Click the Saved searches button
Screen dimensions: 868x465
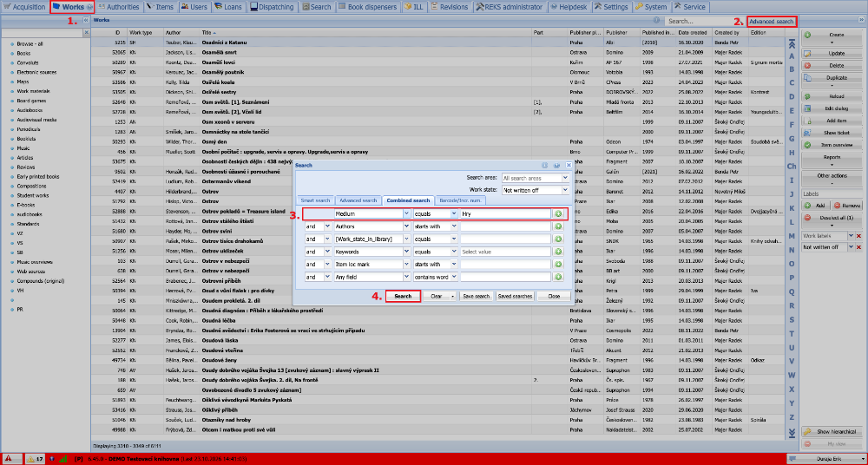pos(516,296)
